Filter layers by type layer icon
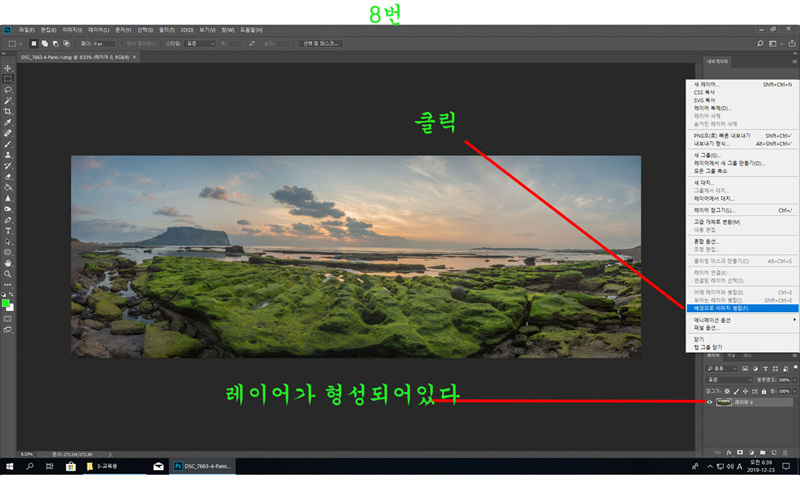800x500 pixels. 765,368
